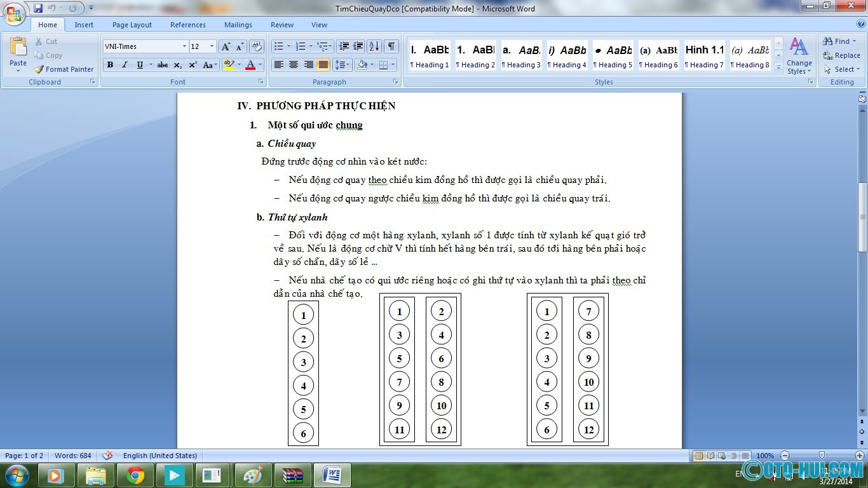Clear formatting icon

256,46
